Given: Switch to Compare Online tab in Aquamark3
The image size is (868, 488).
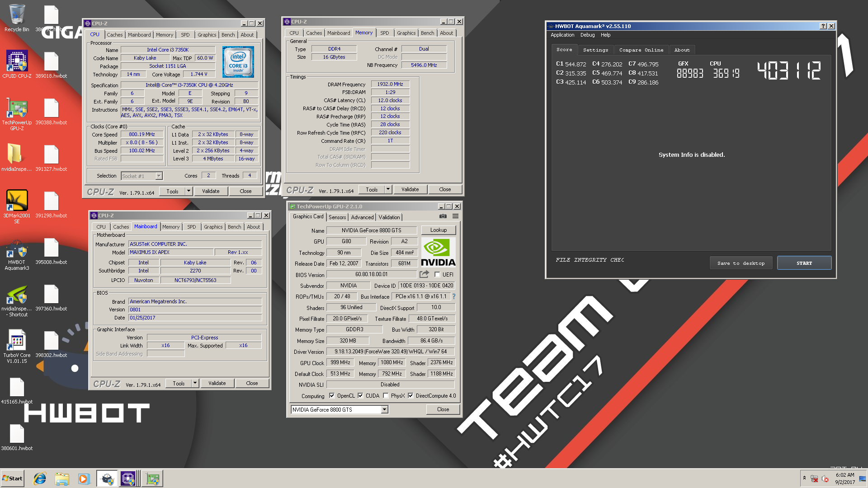Looking at the screenshot, I should (641, 50).
